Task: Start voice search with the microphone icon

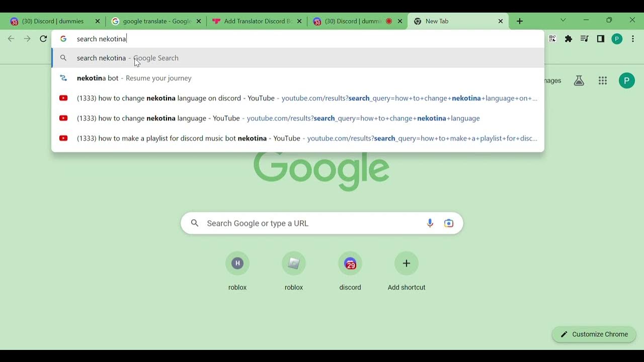Action: pyautogui.click(x=430, y=223)
